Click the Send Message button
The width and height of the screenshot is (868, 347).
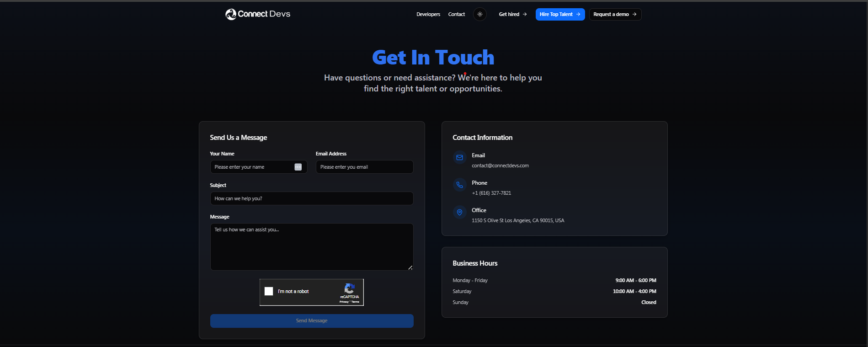tap(312, 321)
